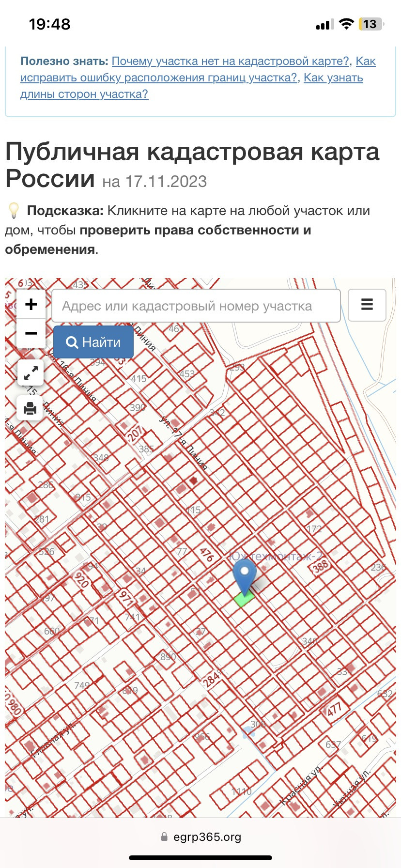401x868 pixels.
Task: Open link Как узнать длины сторон участка?
Action: pos(192,86)
